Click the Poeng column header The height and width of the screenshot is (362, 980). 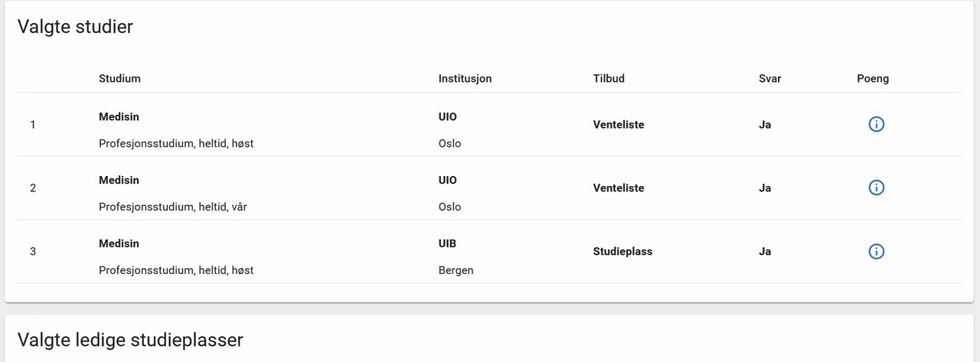pos(873,78)
